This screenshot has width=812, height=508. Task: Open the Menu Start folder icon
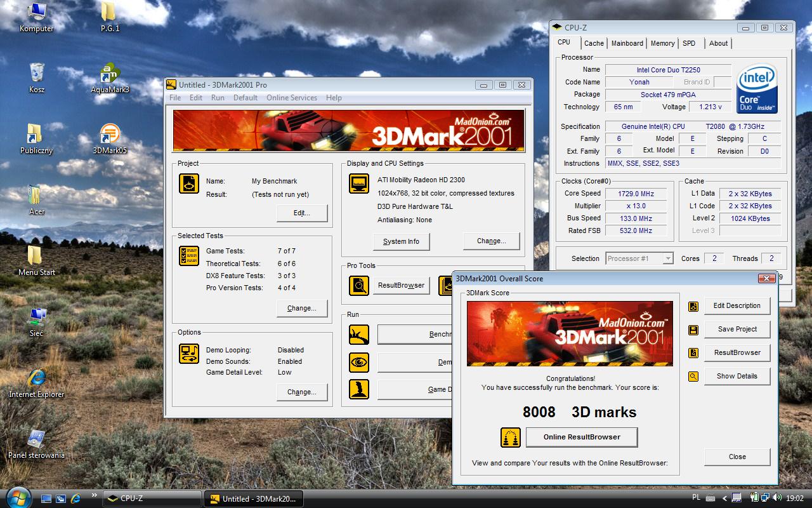pyautogui.click(x=36, y=261)
